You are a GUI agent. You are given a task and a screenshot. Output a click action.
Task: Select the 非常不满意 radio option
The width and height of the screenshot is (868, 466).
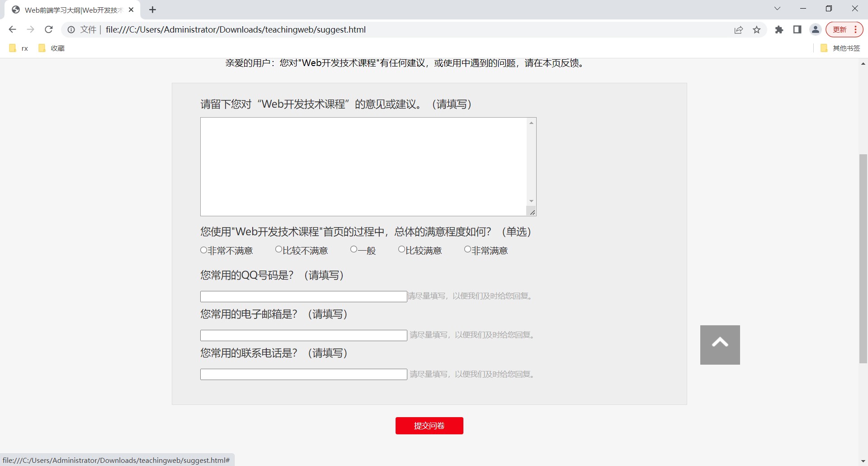[203, 250]
